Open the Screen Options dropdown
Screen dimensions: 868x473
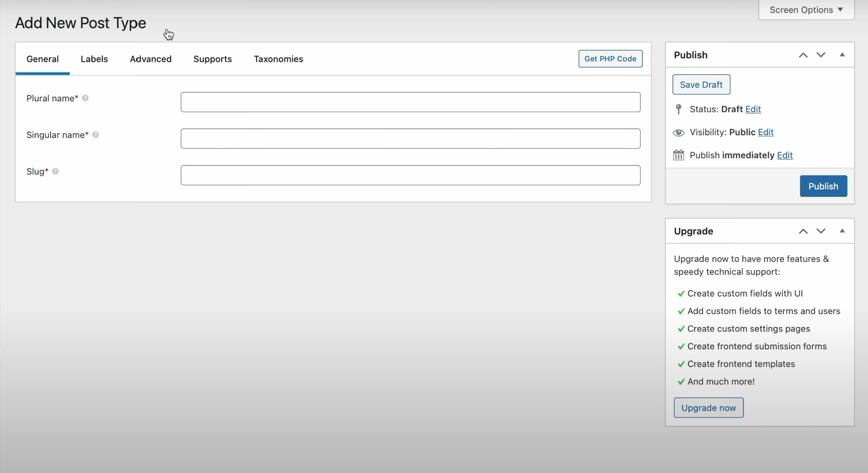pyautogui.click(x=806, y=10)
